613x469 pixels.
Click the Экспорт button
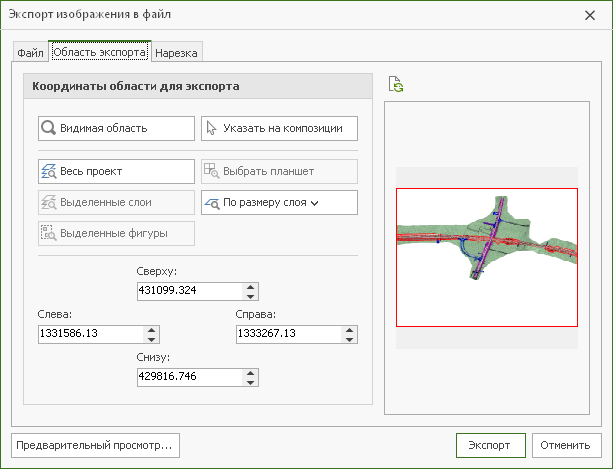(x=491, y=445)
